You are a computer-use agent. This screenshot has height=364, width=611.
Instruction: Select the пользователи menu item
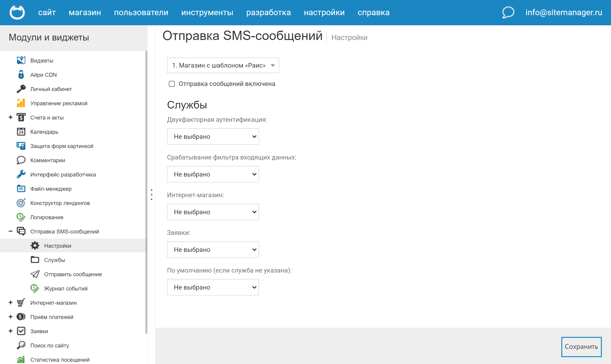(x=141, y=12)
